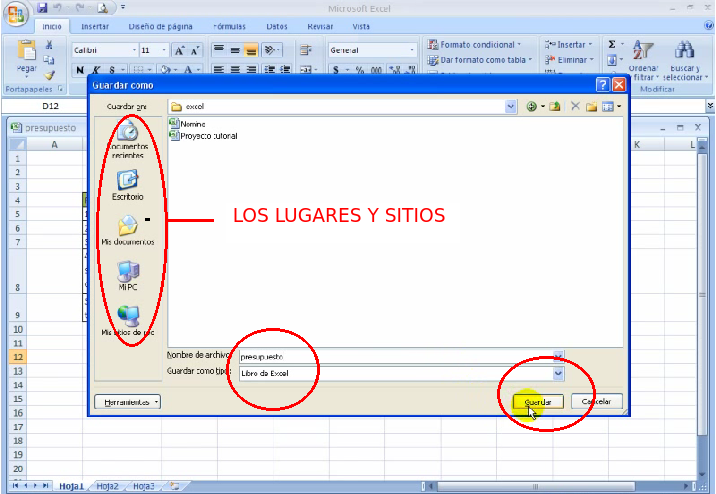Click the delete X icon in dialog toolbar
Image resolution: width=716 pixels, height=494 pixels.
575,106
